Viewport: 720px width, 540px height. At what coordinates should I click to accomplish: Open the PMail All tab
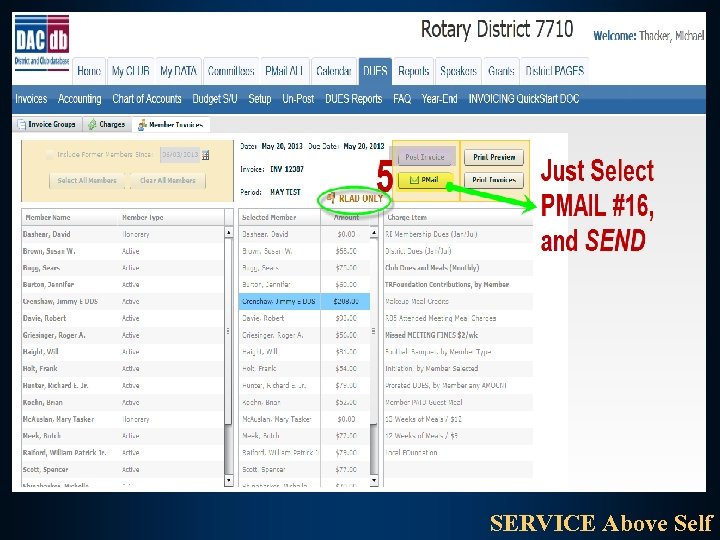coord(285,71)
